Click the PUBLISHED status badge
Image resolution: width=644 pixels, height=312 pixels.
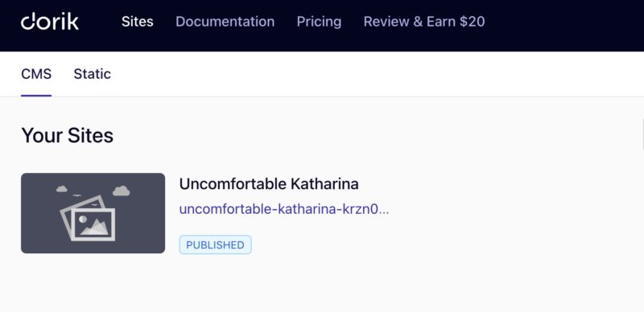pyautogui.click(x=215, y=244)
